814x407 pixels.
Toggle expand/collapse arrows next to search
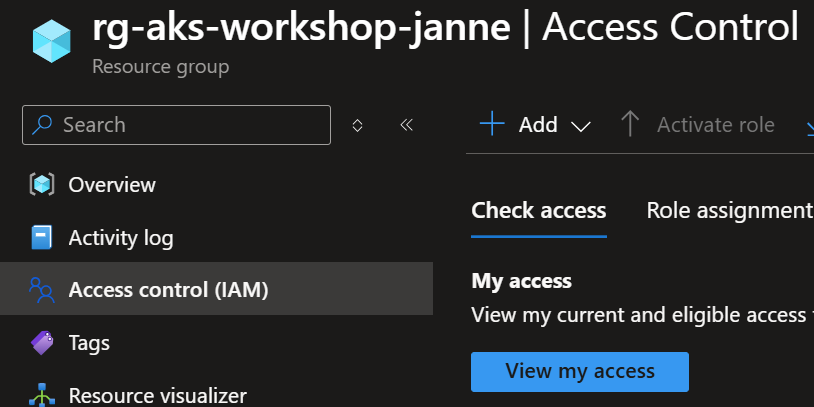(357, 125)
